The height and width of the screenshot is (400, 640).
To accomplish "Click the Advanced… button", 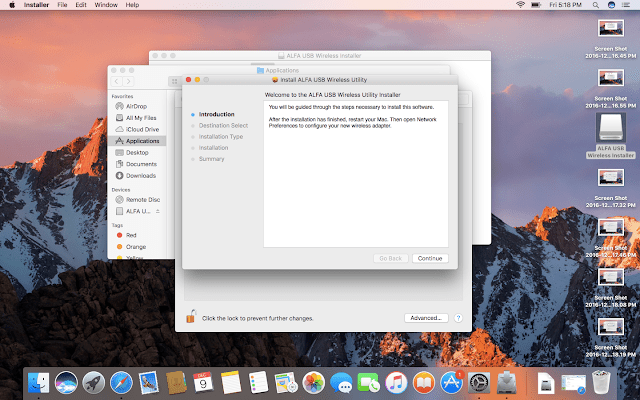I will 425,318.
